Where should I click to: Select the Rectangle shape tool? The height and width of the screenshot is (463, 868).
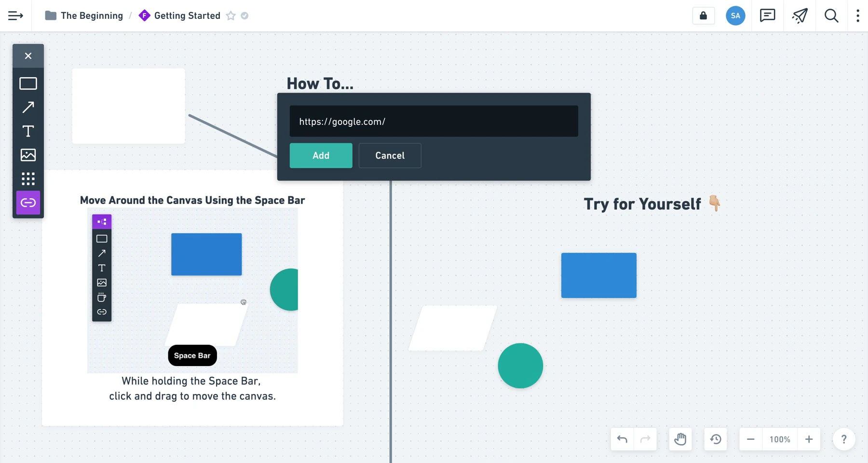pyautogui.click(x=28, y=83)
